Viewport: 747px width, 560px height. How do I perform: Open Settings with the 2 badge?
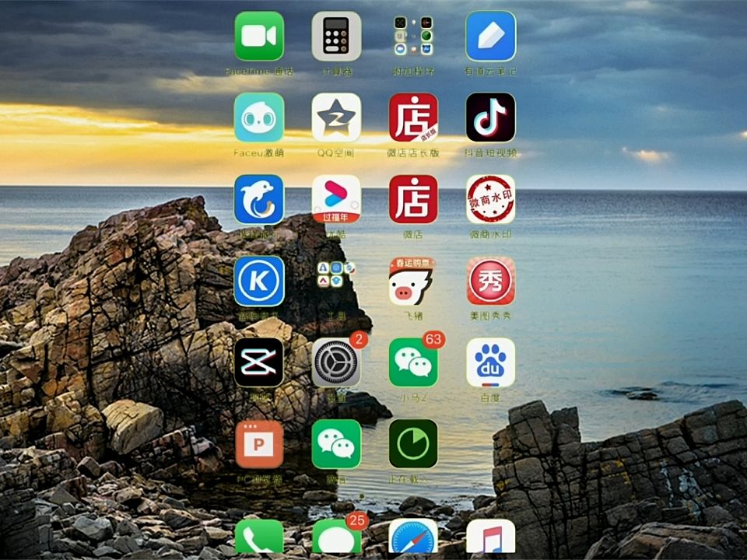coord(336,363)
